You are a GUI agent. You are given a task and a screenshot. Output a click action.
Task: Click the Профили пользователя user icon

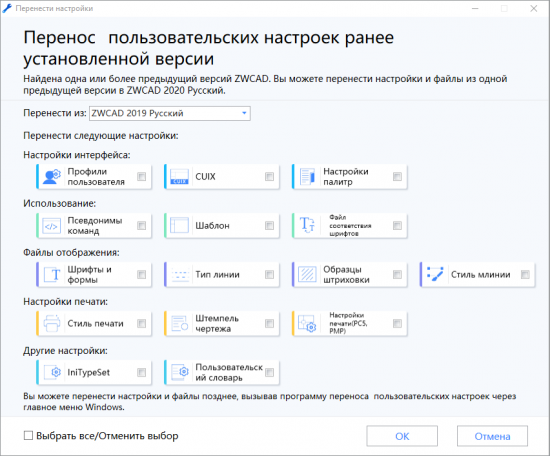(52, 176)
